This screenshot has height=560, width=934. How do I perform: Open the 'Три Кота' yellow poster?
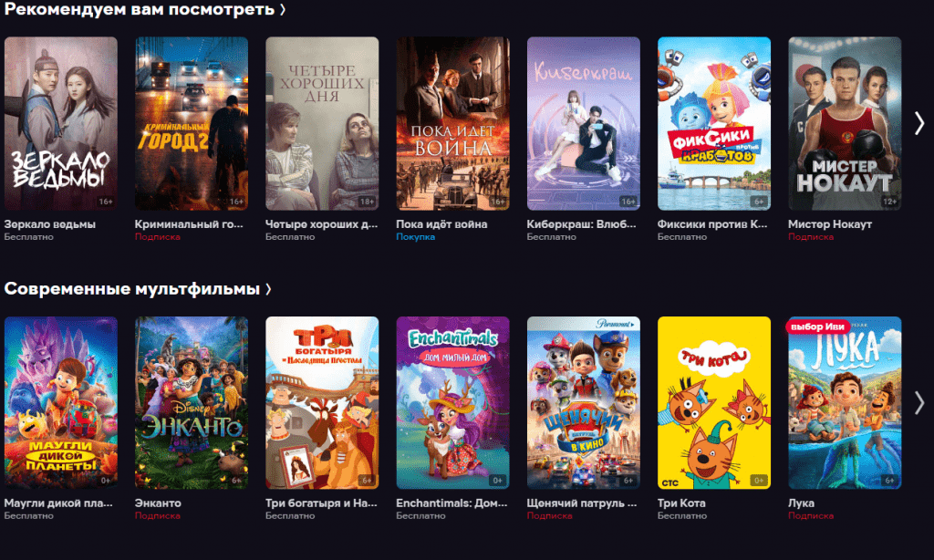point(714,403)
